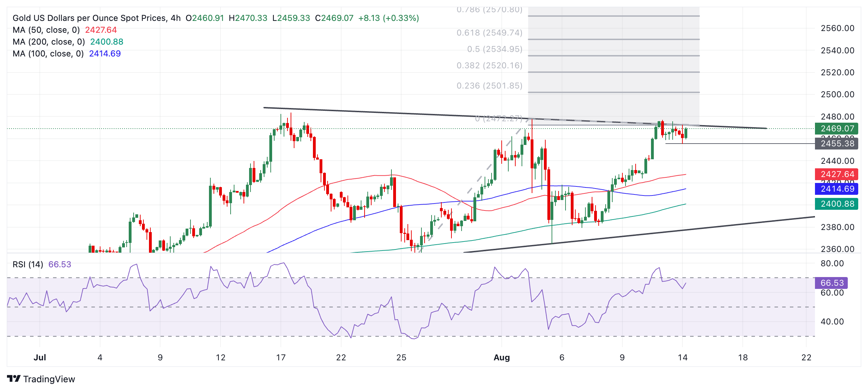Click the 0.236 (2501.85) Fibonacci label
This screenshot has height=391, width=868.
click(489, 86)
